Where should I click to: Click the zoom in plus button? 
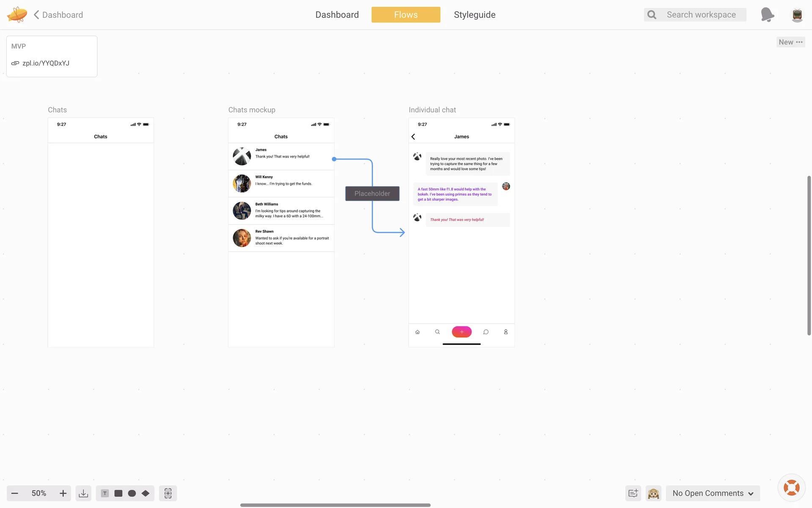pyautogui.click(x=63, y=493)
